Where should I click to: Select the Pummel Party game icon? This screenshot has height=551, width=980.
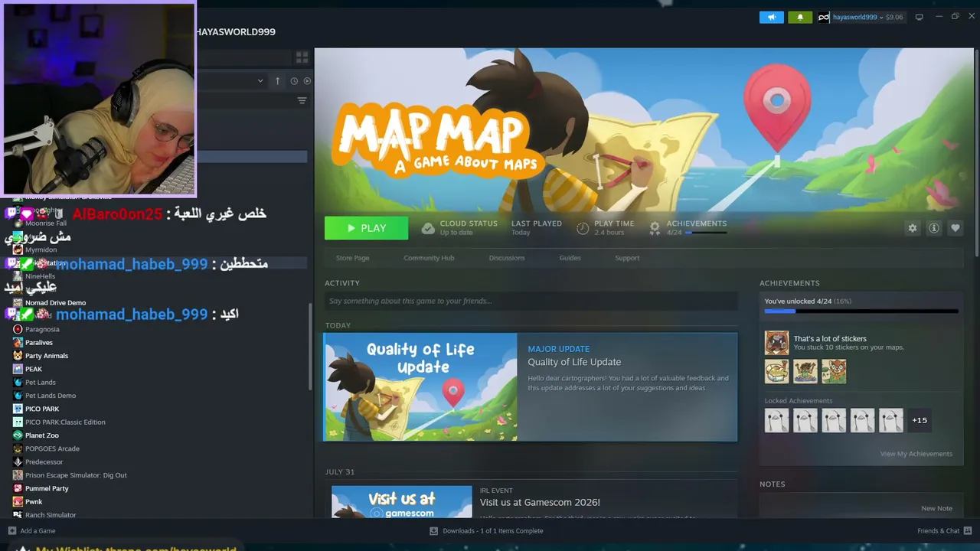[x=18, y=488]
